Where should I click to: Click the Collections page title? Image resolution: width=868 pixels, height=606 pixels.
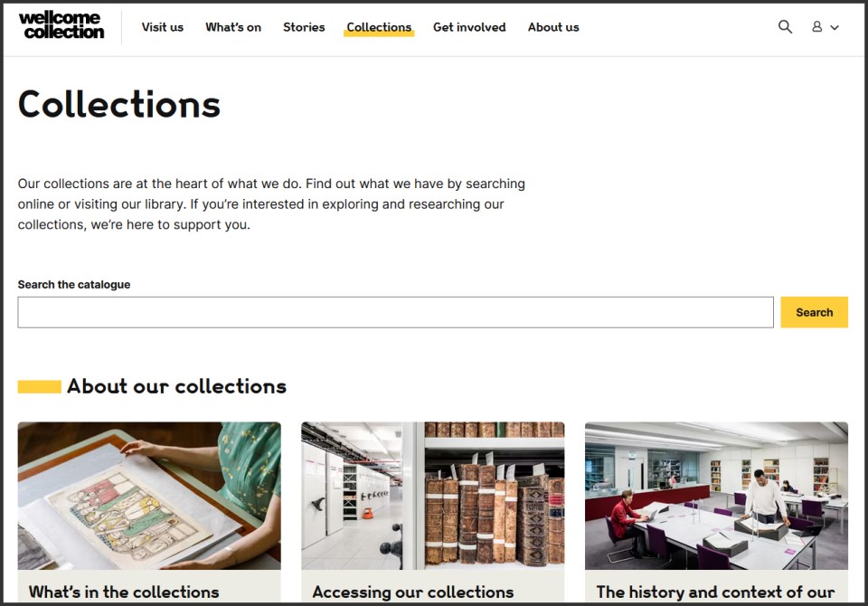(x=119, y=104)
